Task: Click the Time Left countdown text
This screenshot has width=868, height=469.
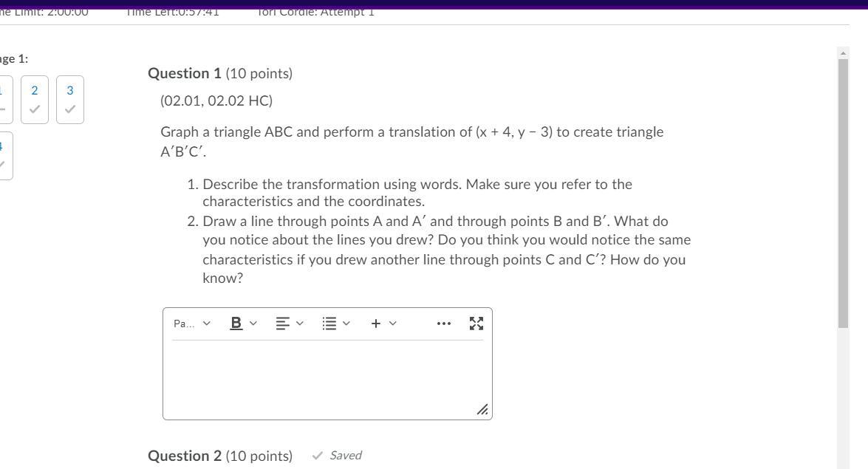Action: (x=172, y=12)
